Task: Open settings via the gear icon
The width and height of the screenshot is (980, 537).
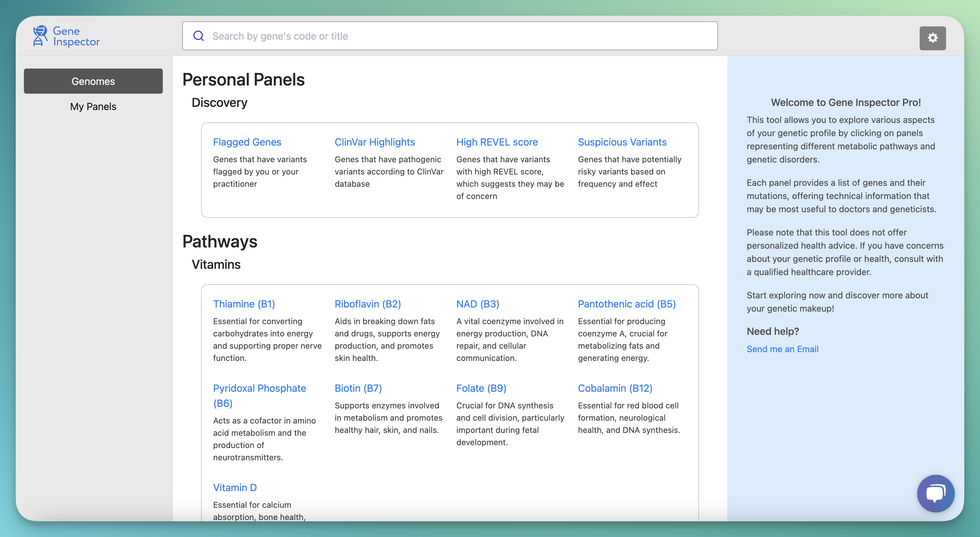Action: (933, 38)
